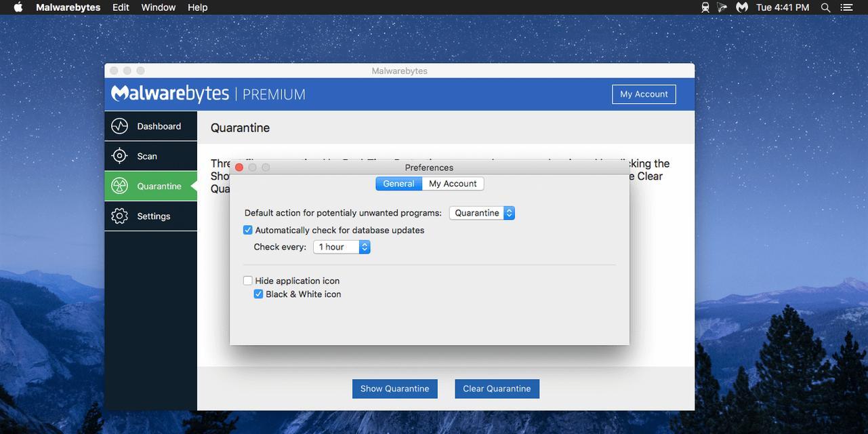
Task: Open the Check every 1 hour dropdown
Action: point(342,247)
